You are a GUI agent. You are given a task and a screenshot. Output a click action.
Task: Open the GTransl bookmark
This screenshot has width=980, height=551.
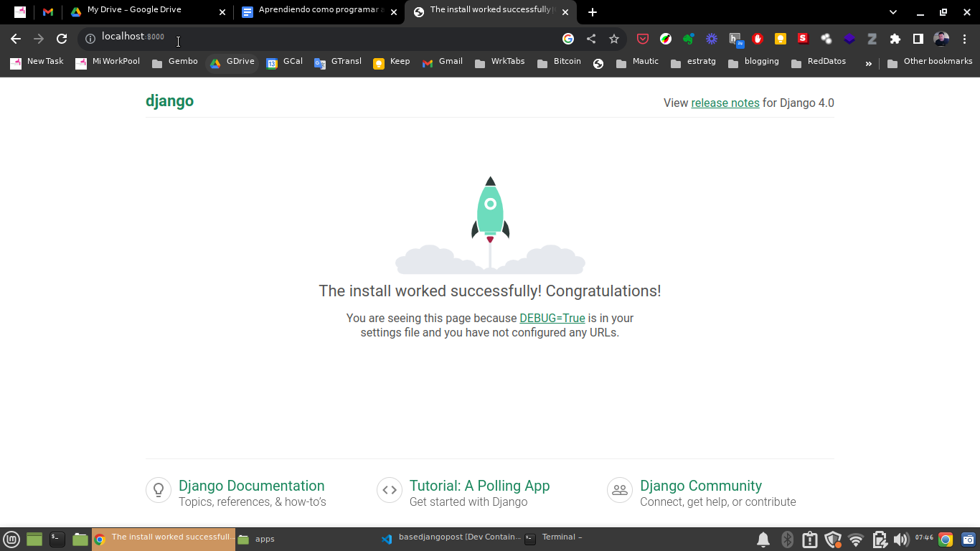[338, 62]
